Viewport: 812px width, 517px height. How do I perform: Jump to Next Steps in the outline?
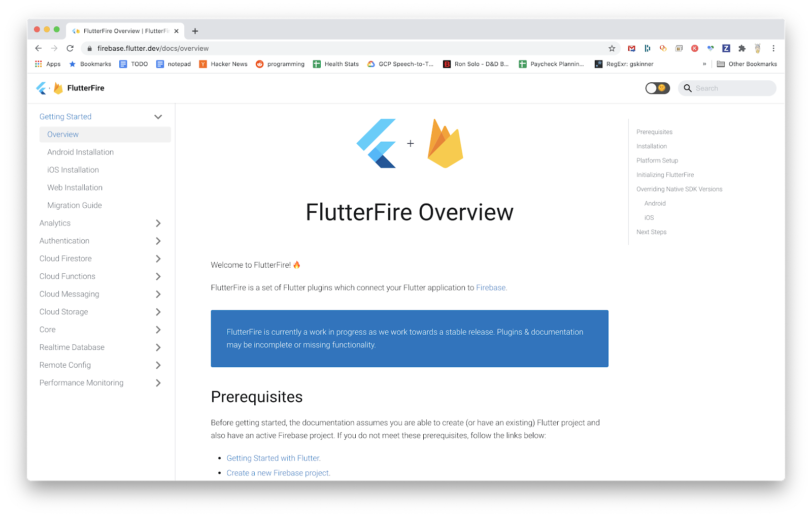coord(652,232)
